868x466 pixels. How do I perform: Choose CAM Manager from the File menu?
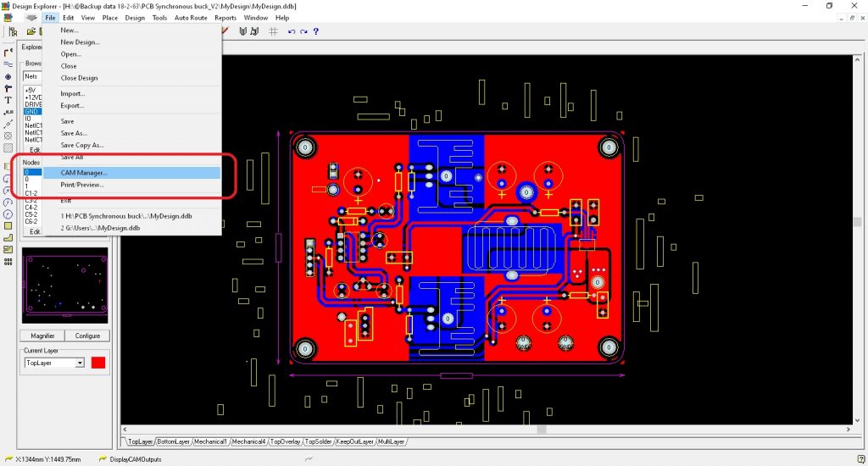(132, 173)
